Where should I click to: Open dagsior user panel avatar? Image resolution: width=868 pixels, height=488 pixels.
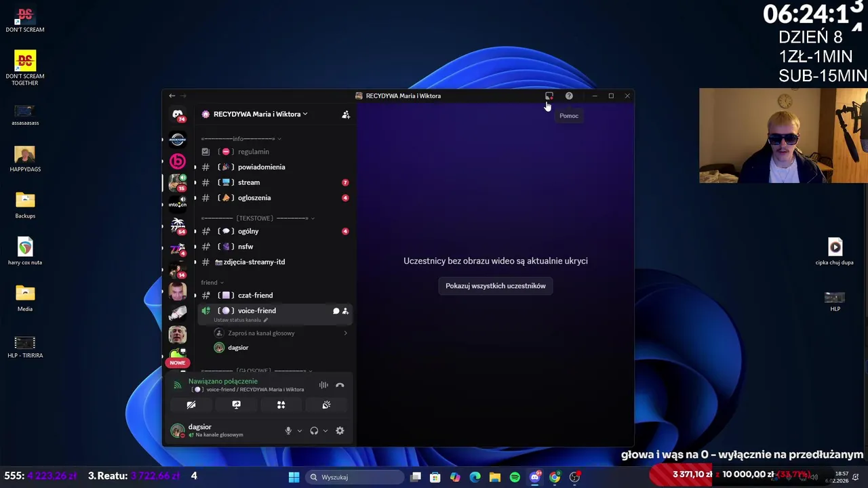pos(178,431)
